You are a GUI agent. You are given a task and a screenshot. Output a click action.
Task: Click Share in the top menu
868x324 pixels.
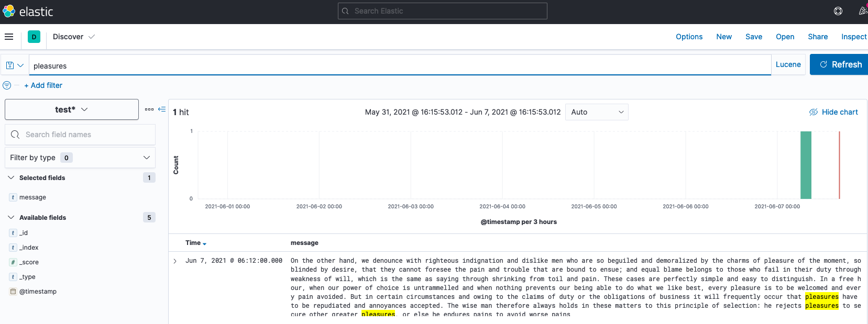(x=818, y=37)
